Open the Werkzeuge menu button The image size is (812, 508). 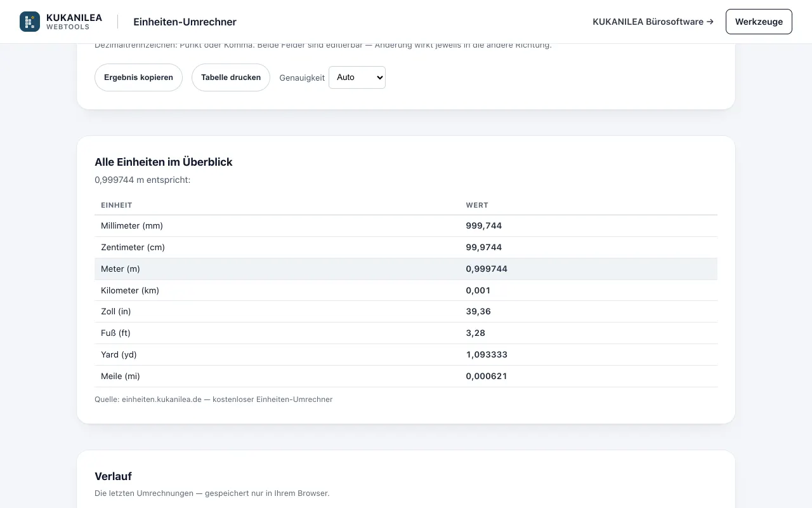pos(759,22)
